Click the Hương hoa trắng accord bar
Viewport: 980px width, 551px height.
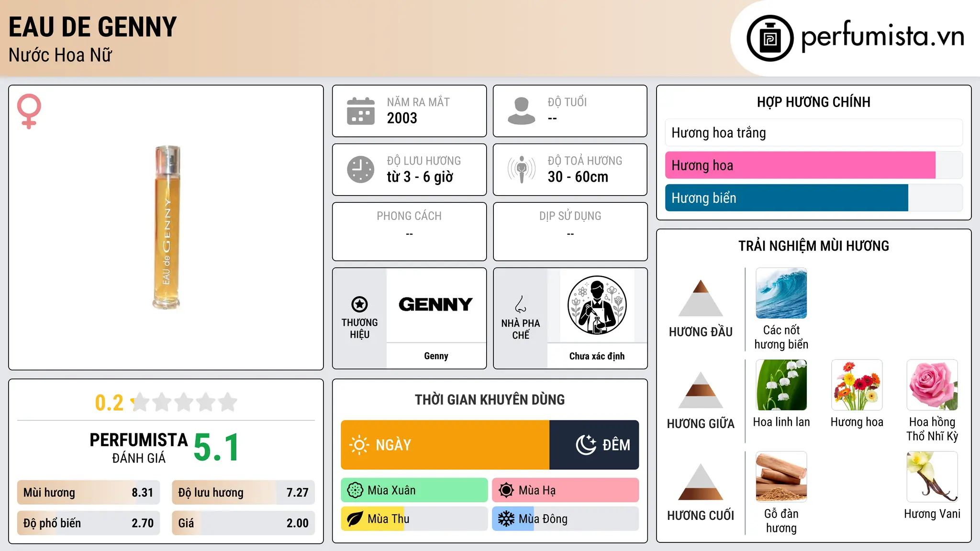coord(813,132)
